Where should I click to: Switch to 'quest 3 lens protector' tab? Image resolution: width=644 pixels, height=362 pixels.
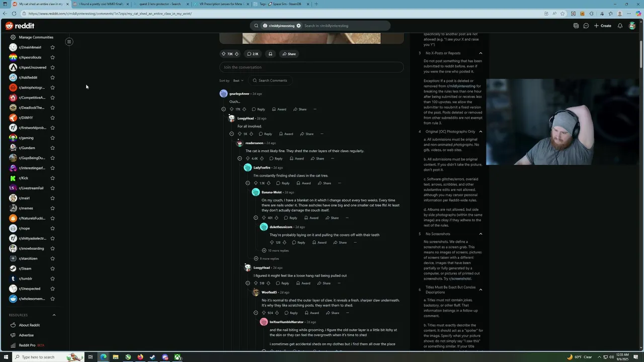(160, 4)
